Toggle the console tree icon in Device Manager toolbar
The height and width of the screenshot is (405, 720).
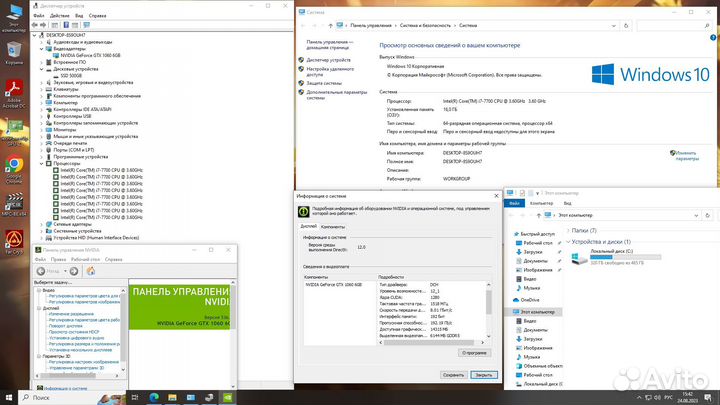[55, 25]
